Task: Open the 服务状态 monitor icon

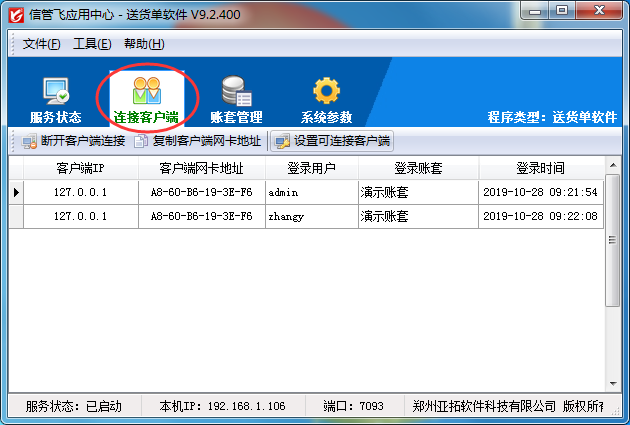Action: [x=55, y=92]
